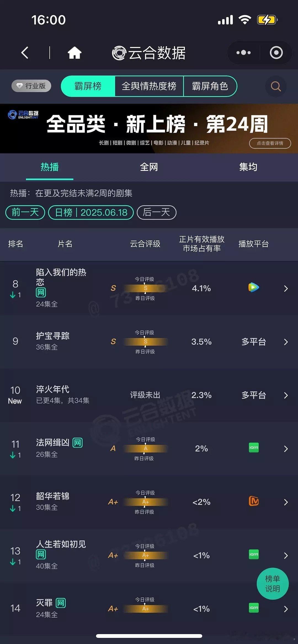This screenshot has height=644, width=298.
Task: Open the three-dots more menu
Action: tap(243, 53)
